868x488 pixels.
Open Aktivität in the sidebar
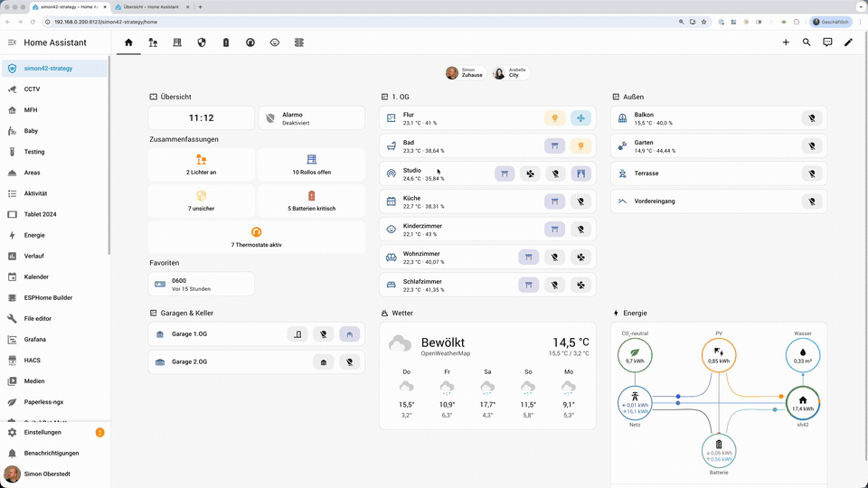coord(54,193)
